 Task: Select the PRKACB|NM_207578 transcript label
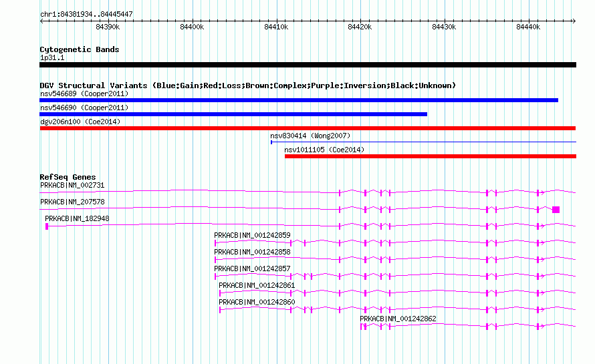pos(72,202)
